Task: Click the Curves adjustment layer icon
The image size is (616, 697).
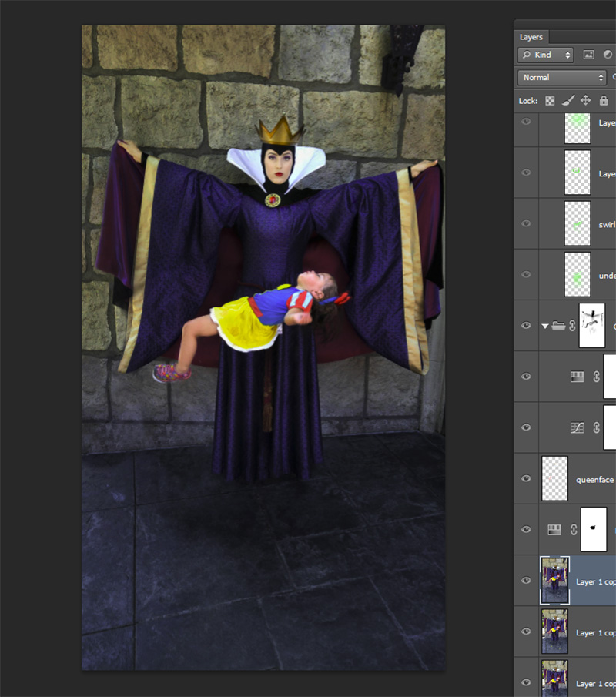Action: tap(577, 427)
